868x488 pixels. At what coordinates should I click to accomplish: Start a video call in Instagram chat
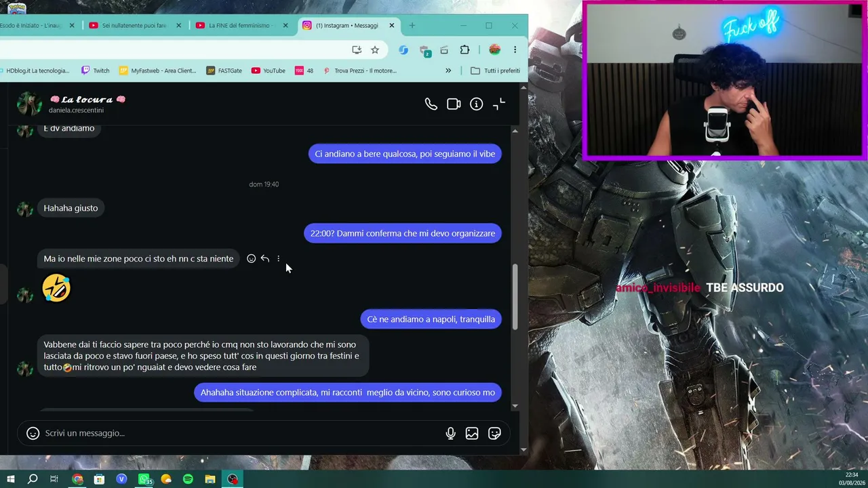coord(454,104)
